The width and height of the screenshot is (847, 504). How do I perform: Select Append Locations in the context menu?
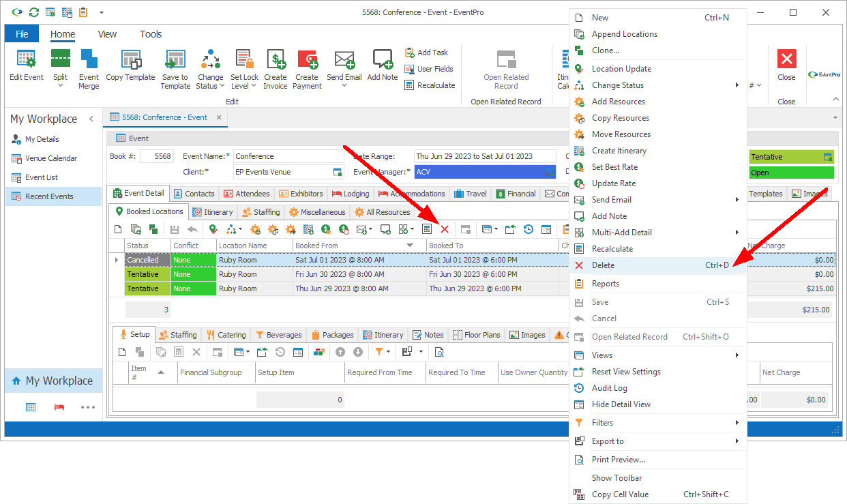click(x=658, y=34)
